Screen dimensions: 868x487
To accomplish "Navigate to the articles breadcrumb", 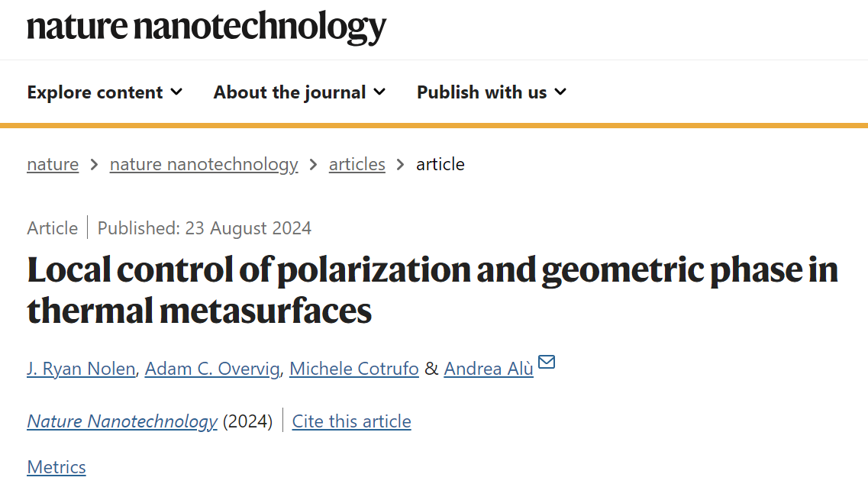I will (357, 164).
